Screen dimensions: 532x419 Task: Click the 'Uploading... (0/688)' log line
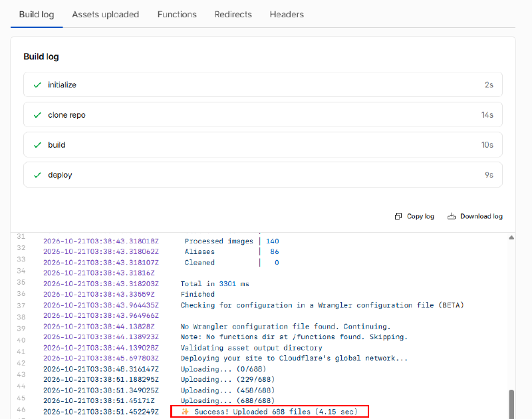point(223,369)
